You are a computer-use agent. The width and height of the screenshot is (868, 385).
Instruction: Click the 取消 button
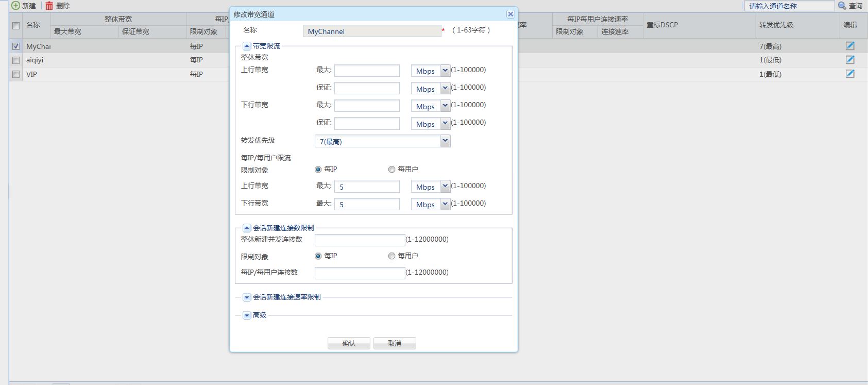coord(395,343)
